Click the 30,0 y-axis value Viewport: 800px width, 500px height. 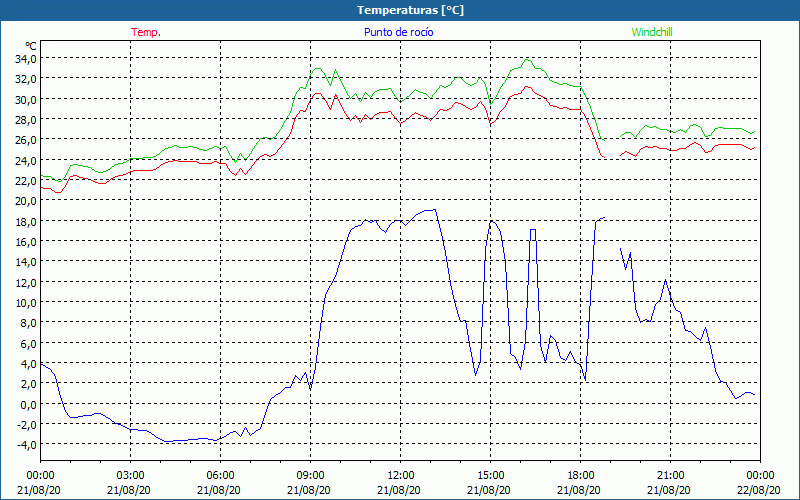pos(26,99)
